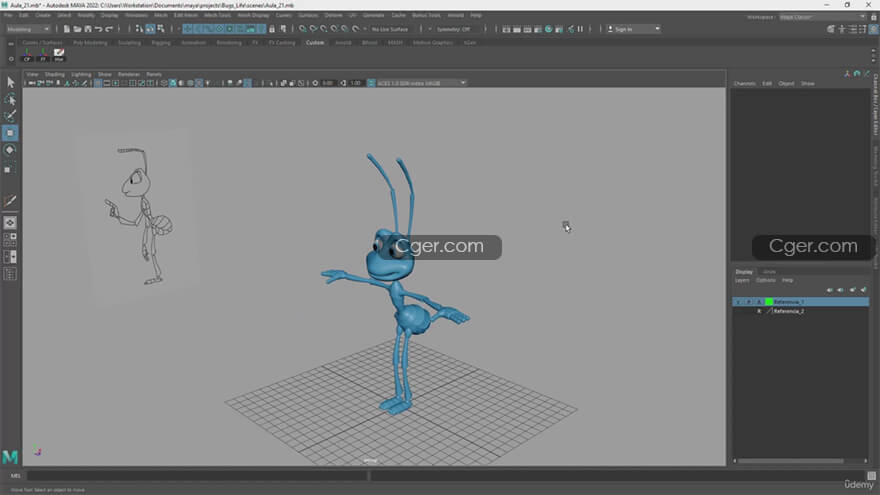Open the viewport Panels menu
This screenshot has width=880, height=495.
pos(154,74)
